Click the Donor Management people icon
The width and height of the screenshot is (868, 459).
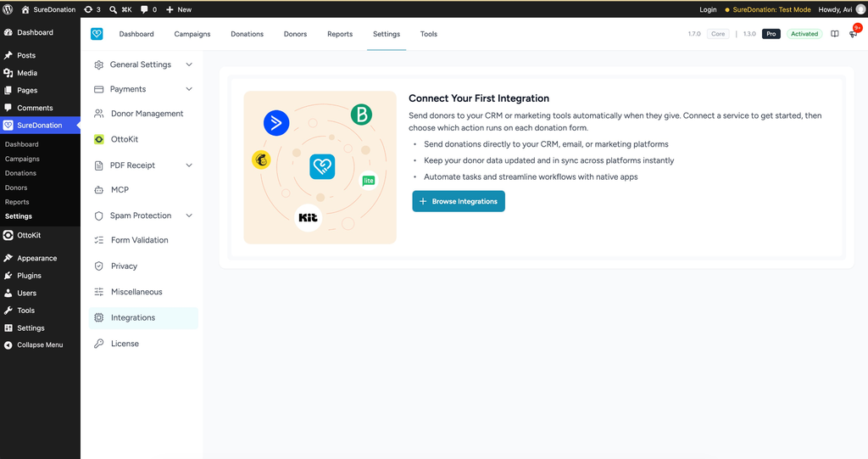point(98,114)
